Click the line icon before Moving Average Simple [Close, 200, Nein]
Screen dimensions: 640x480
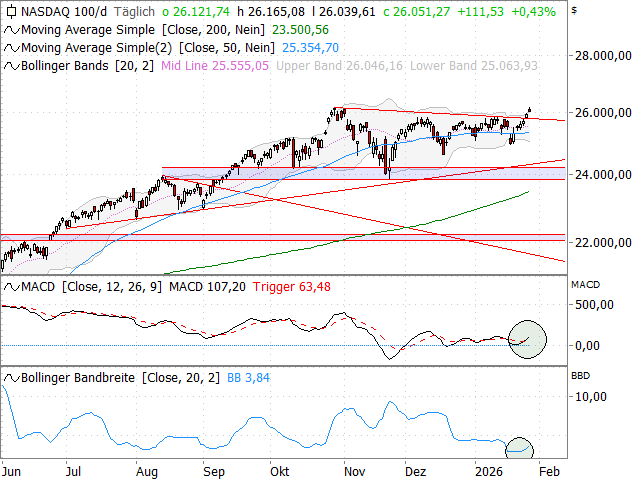click(11, 30)
